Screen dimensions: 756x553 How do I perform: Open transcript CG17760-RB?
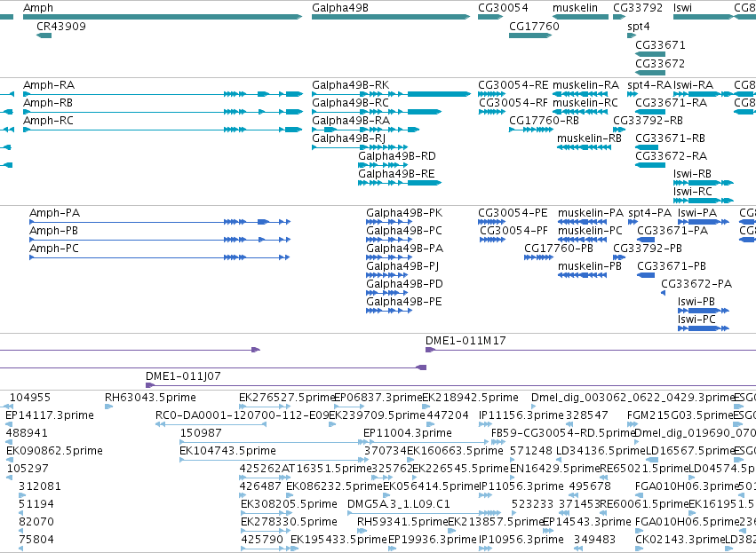(x=544, y=121)
